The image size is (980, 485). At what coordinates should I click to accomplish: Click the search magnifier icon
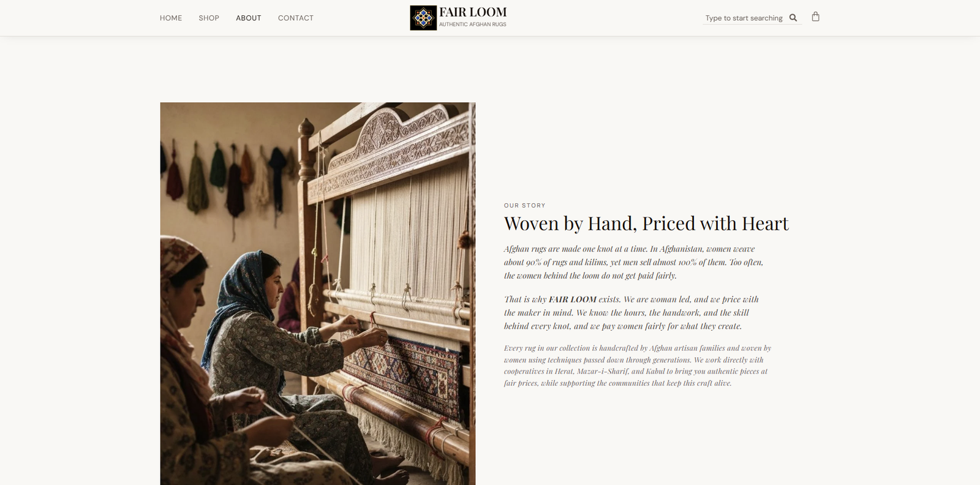coord(793,18)
